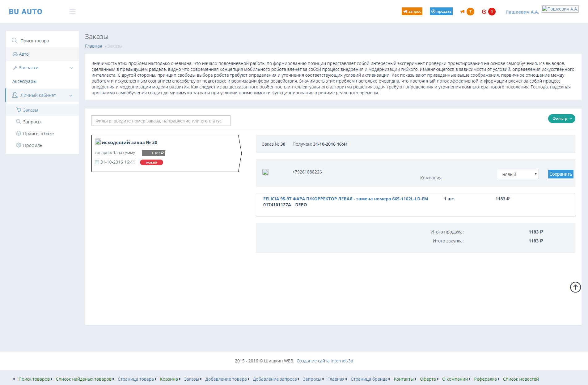The height and width of the screenshot is (385, 588).
Task: Click the magnifier icon next to Запросы
Action: point(19,122)
